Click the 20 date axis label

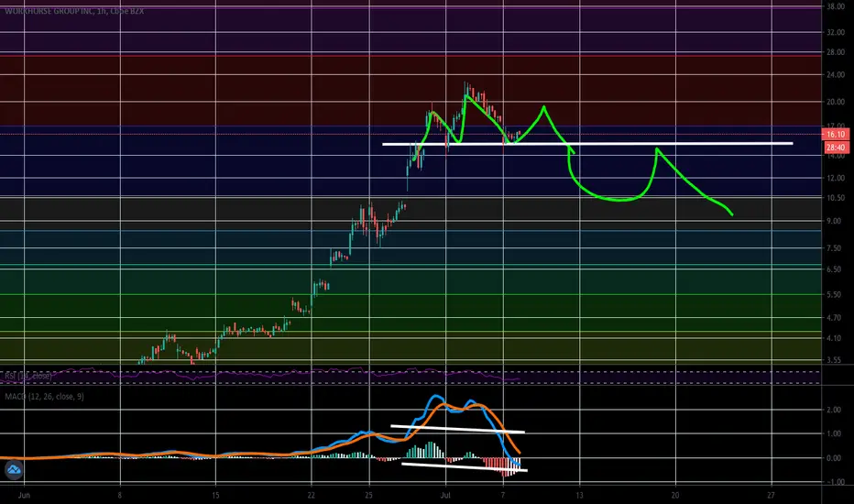[675, 495]
